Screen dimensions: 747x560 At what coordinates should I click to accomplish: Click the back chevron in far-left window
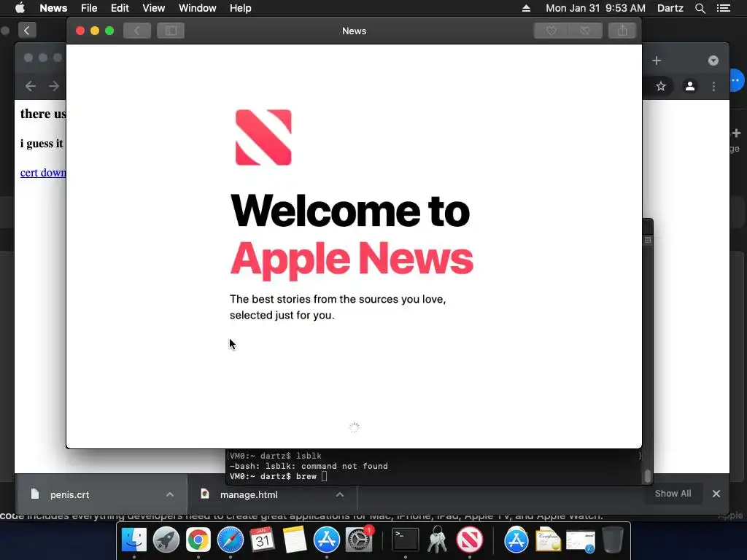tap(27, 31)
